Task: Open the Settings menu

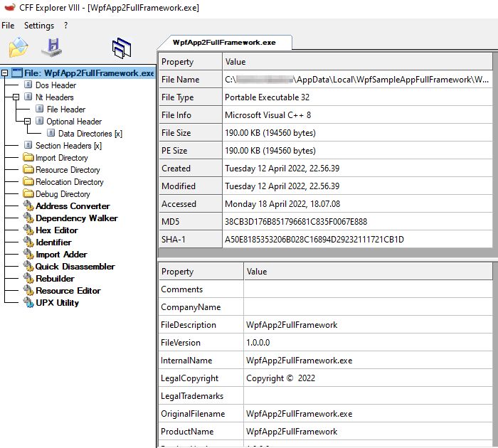Action: (38, 26)
